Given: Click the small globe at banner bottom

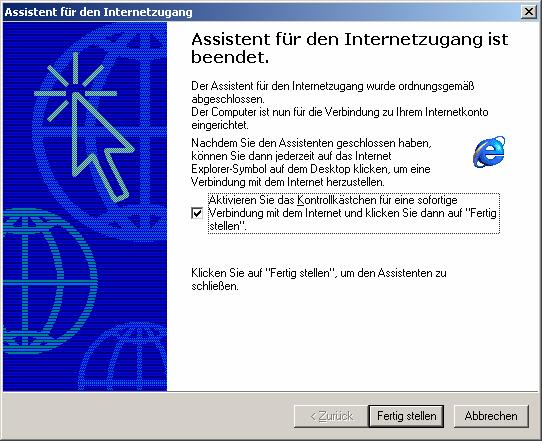Looking at the screenshot, I should click(x=123, y=357).
